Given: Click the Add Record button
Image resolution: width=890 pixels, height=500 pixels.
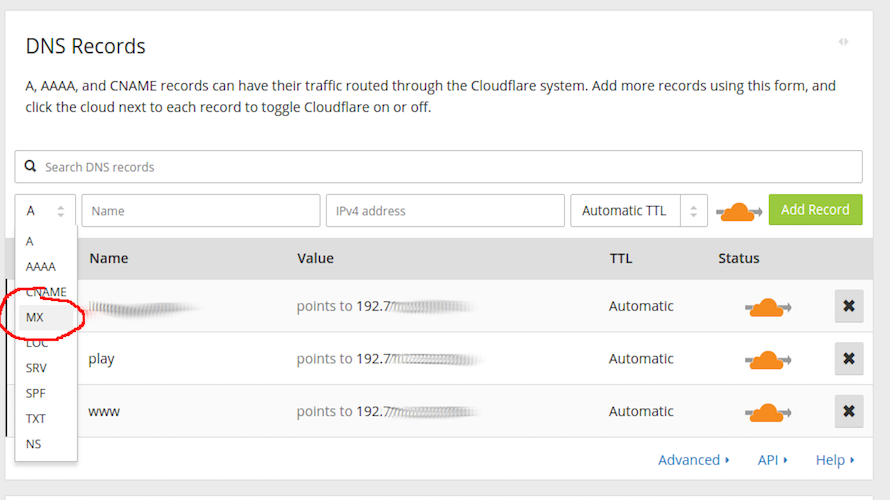Looking at the screenshot, I should [x=815, y=209].
